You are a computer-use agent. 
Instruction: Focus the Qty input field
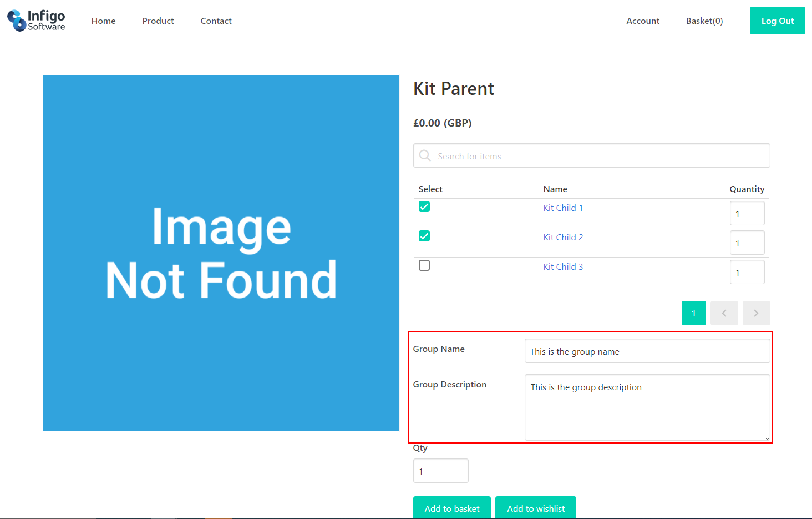pos(441,471)
